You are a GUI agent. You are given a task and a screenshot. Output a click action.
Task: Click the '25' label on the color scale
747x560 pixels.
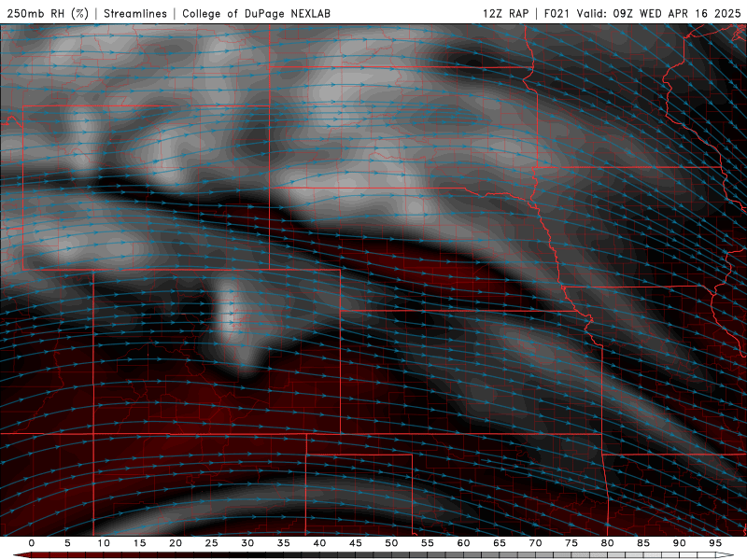212,543
